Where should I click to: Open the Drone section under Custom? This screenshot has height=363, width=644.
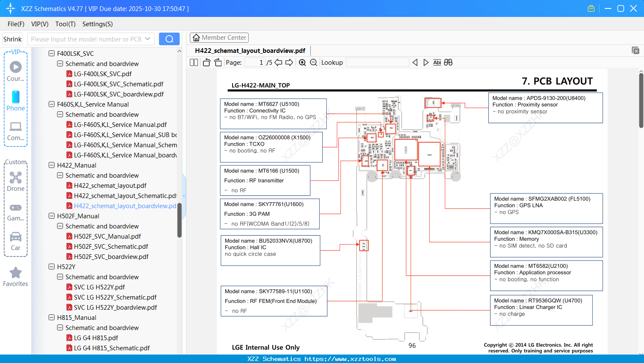pos(16,182)
